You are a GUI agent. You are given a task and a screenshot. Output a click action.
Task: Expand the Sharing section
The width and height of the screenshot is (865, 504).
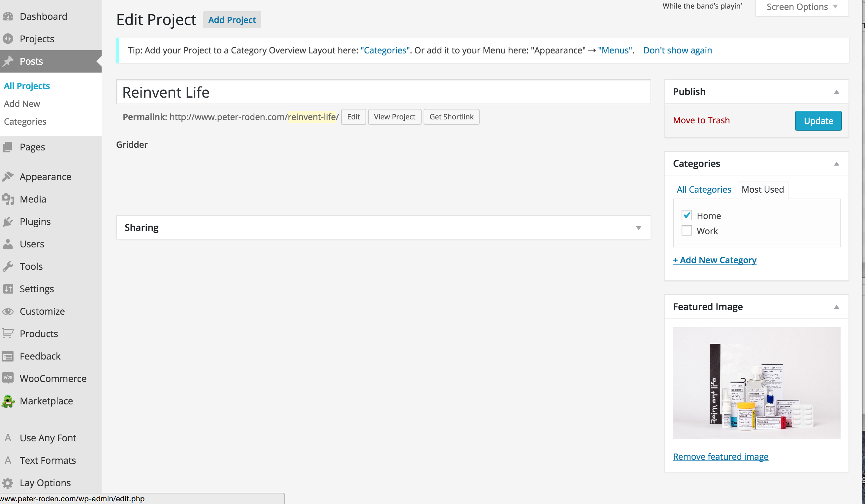(x=638, y=228)
